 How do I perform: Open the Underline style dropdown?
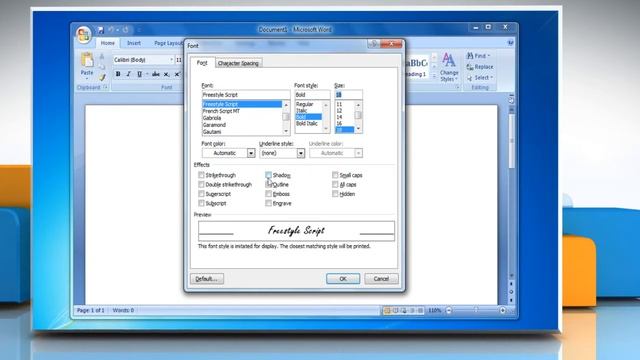pos(301,153)
